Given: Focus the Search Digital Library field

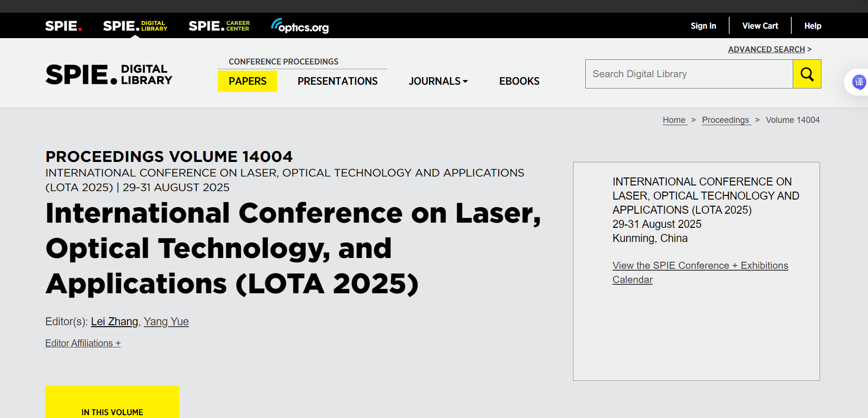Looking at the screenshot, I should [689, 74].
